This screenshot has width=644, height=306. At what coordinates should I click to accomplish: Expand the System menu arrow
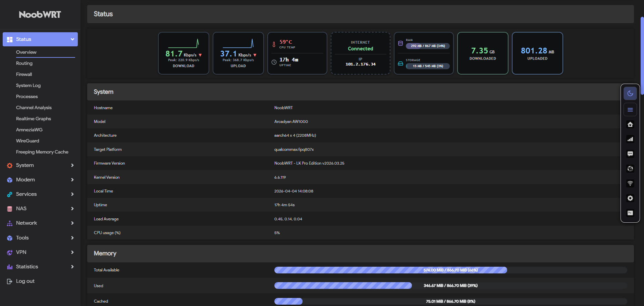(x=72, y=165)
